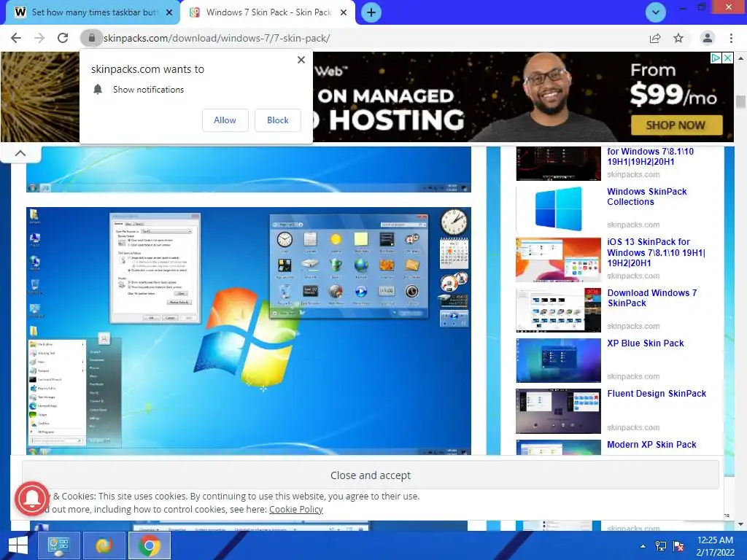The width and height of the screenshot is (747, 560).
Task: Click the scrollbar up arrow
Action: 740,58
